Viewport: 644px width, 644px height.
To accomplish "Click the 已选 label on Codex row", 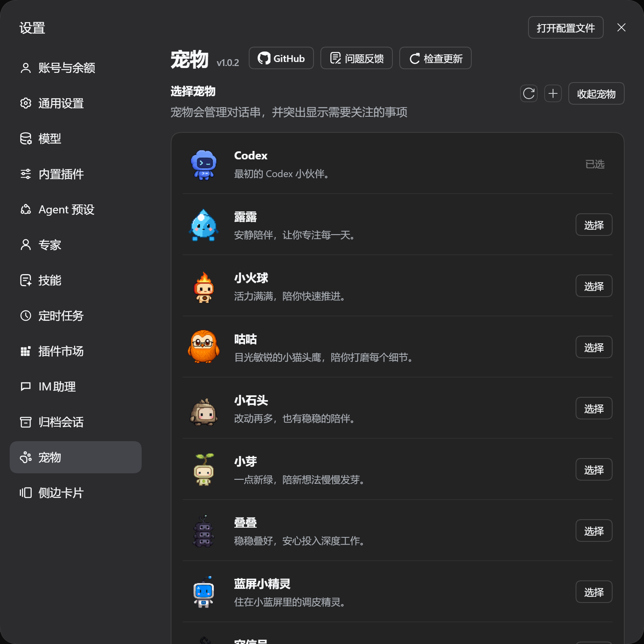I will [x=594, y=164].
